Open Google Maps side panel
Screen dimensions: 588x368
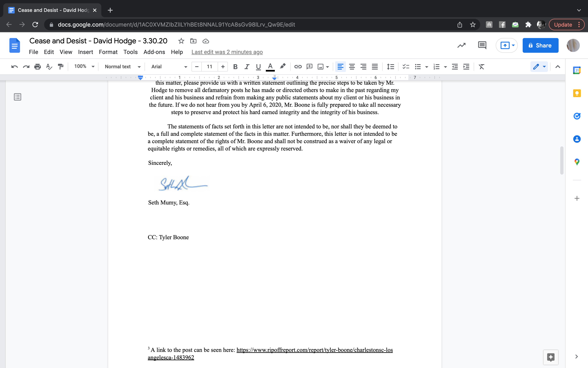click(577, 162)
